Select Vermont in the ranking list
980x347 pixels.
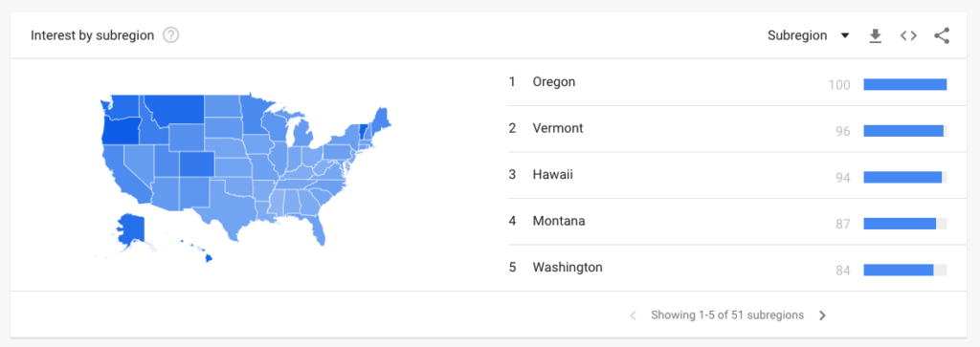[727, 128]
